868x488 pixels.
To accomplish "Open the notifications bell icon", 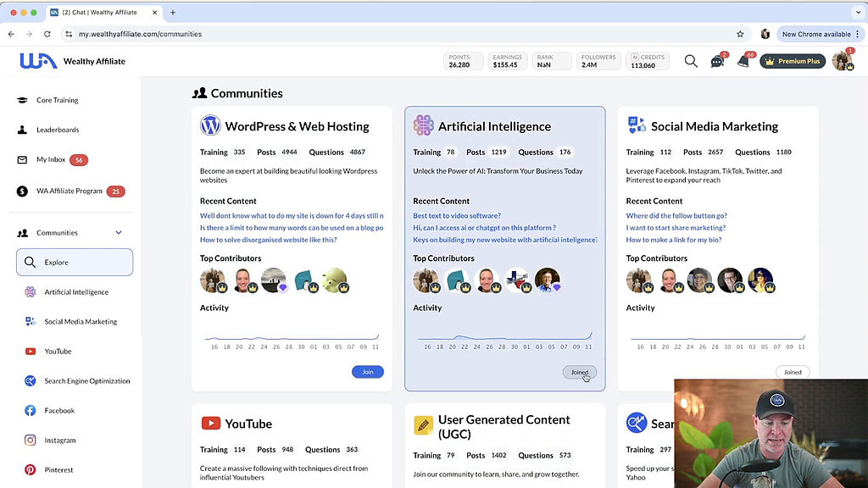I will tap(743, 61).
